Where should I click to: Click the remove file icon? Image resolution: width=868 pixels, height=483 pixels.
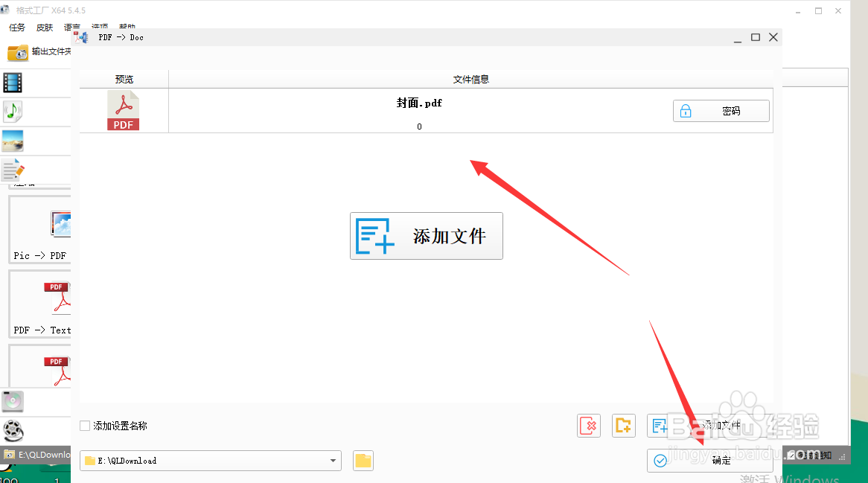point(588,425)
